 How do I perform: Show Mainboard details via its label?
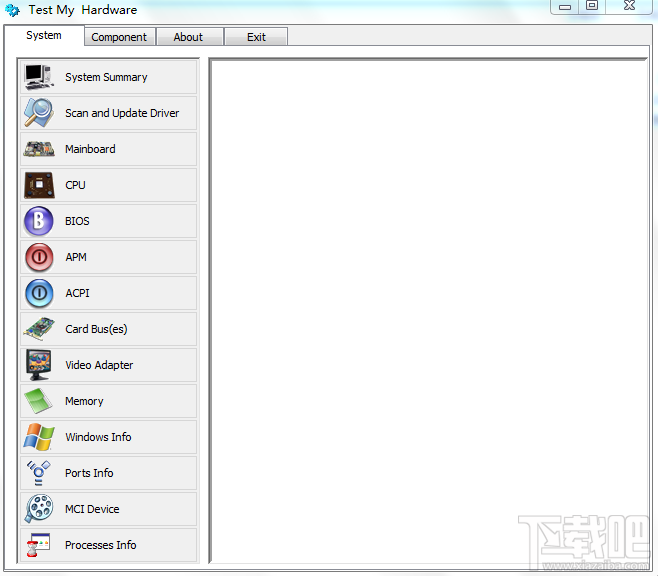[90, 149]
